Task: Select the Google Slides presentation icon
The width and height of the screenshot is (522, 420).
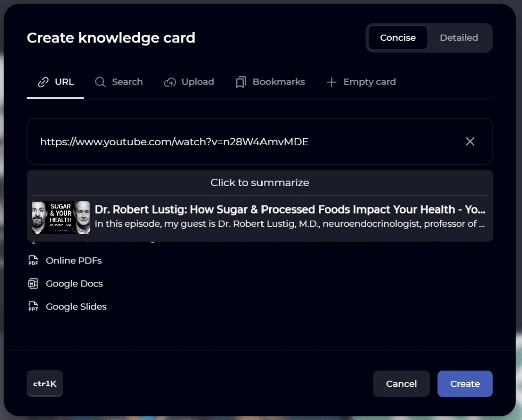Action: [33, 306]
